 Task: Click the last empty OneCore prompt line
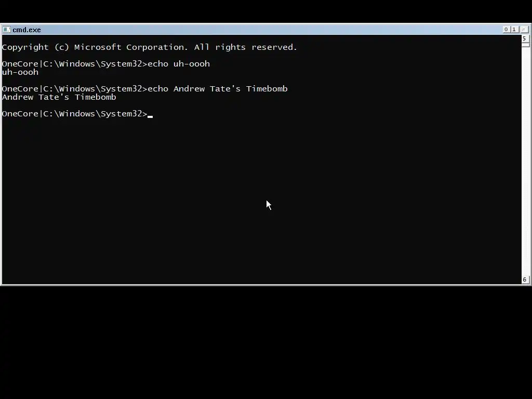[x=77, y=114]
